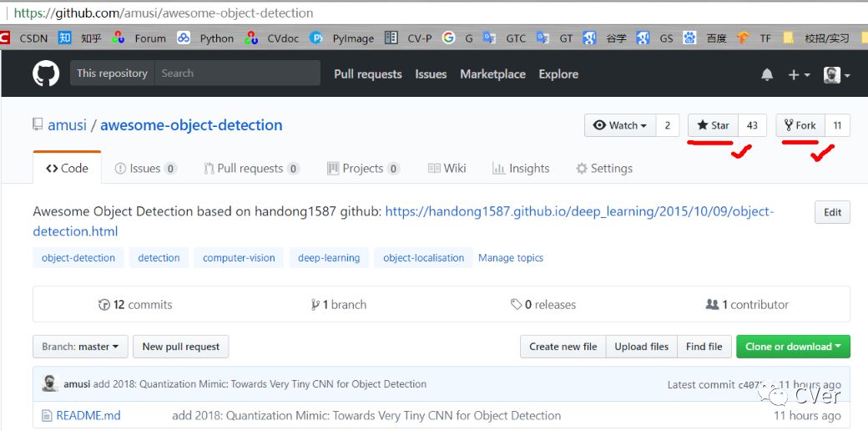Click Upload files
The image size is (868, 431).
point(642,347)
